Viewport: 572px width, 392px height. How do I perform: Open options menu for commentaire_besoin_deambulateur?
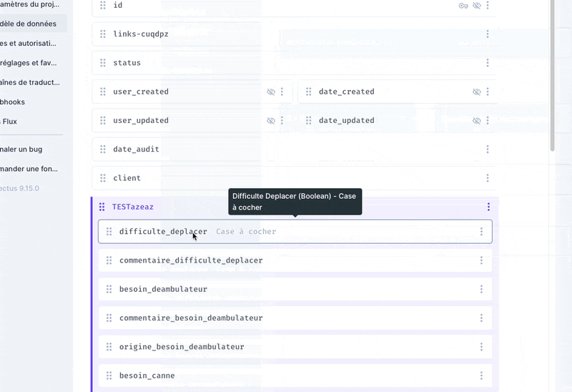481,318
